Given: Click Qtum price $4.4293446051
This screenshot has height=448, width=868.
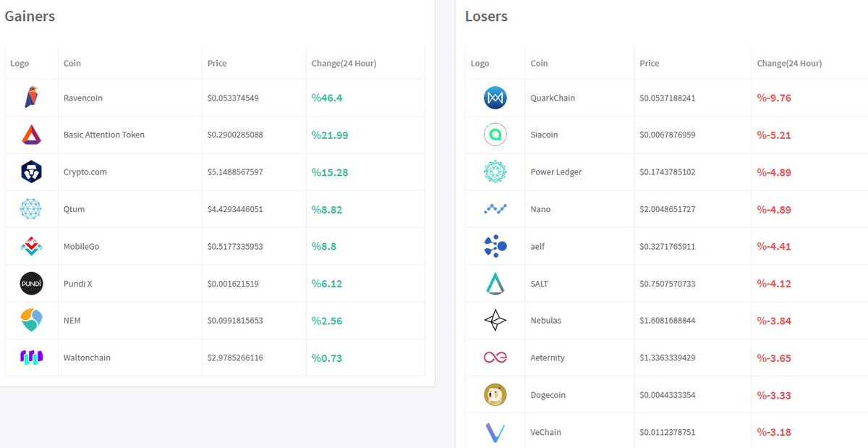Looking at the screenshot, I should (235, 209).
